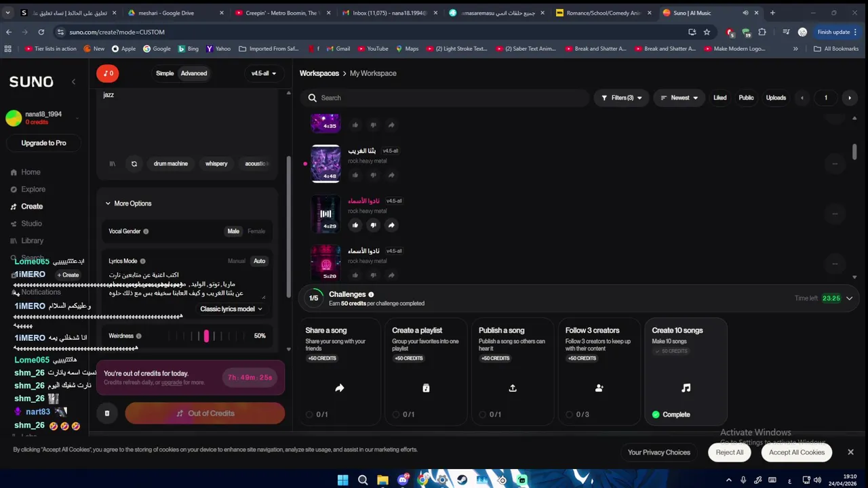868x488 pixels.
Task: Open the nana18_1994 account menu arrow
Action: (77, 118)
